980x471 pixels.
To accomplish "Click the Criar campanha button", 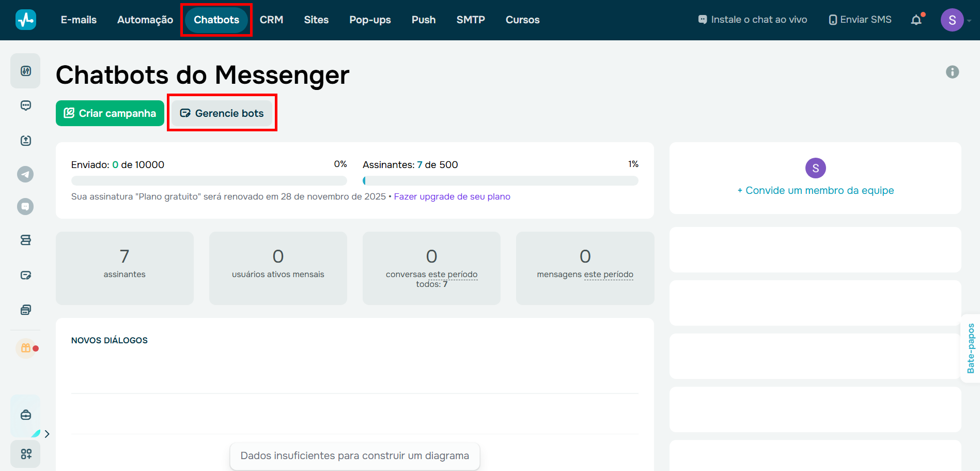I will [110, 113].
